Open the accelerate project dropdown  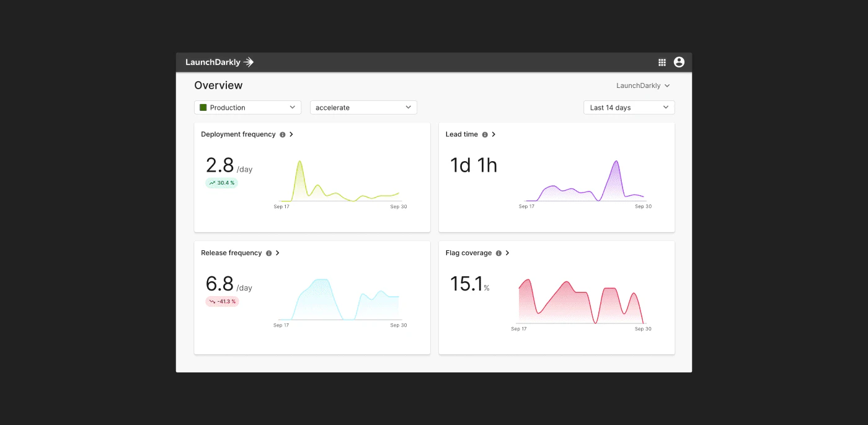pos(363,107)
